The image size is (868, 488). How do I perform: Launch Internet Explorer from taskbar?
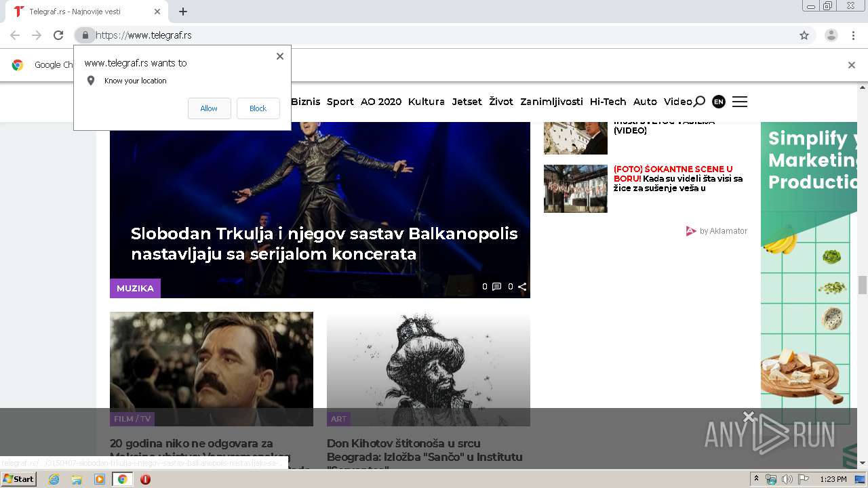[x=54, y=479]
